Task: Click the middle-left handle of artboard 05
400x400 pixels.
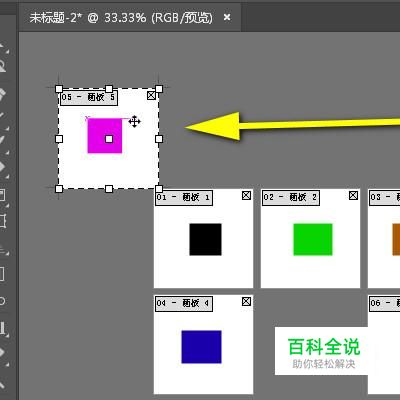Action: coord(59,139)
